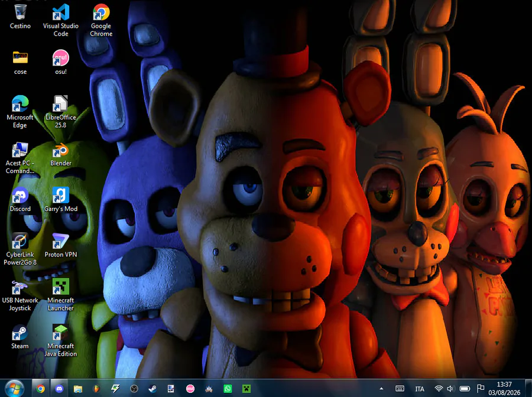Select the osu! desktop shortcut

coord(61,63)
